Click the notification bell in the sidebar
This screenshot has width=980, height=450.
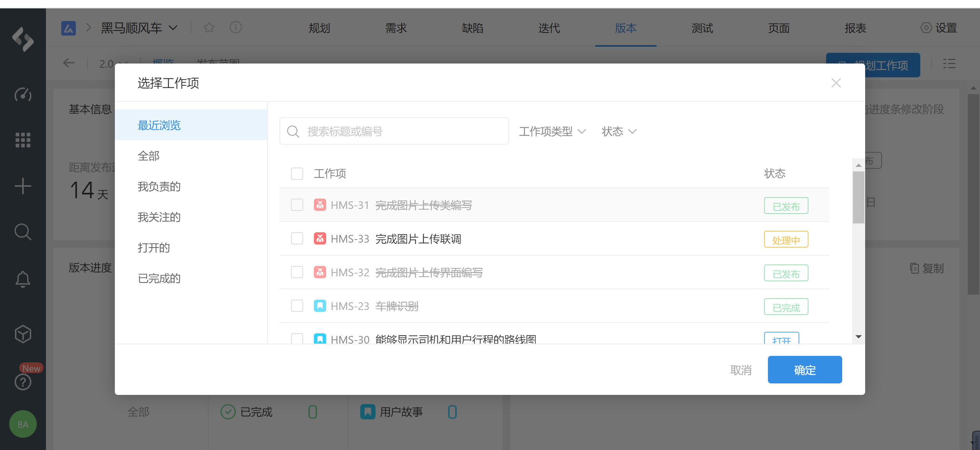pos(23,279)
